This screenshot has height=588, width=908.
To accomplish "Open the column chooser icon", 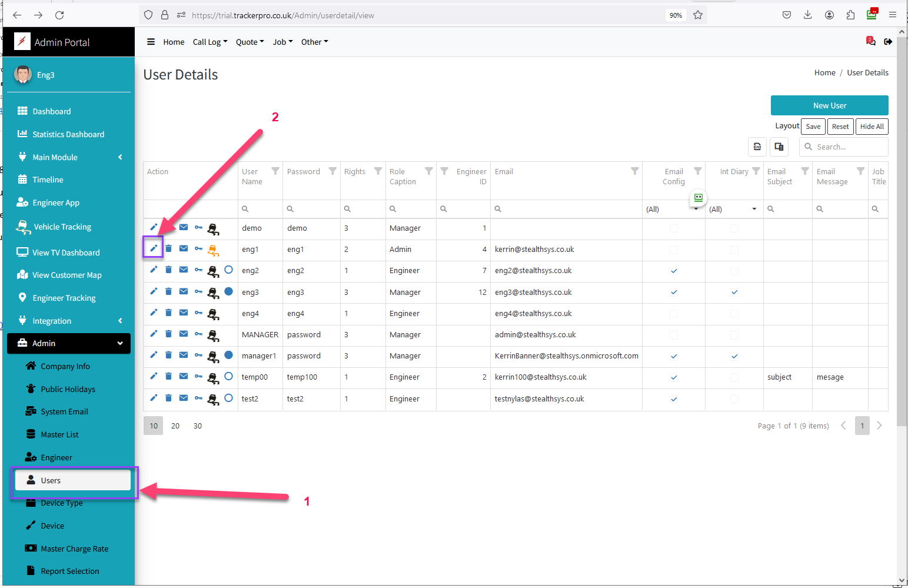I will [779, 147].
